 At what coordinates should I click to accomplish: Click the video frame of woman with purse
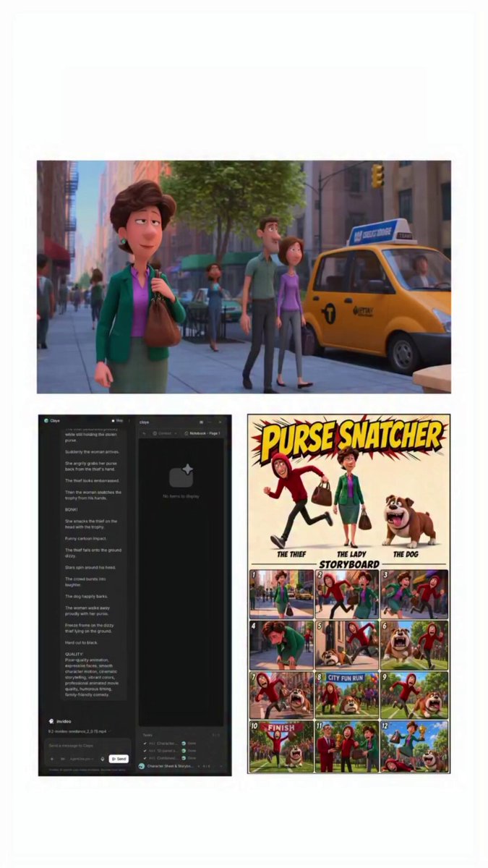(244, 277)
